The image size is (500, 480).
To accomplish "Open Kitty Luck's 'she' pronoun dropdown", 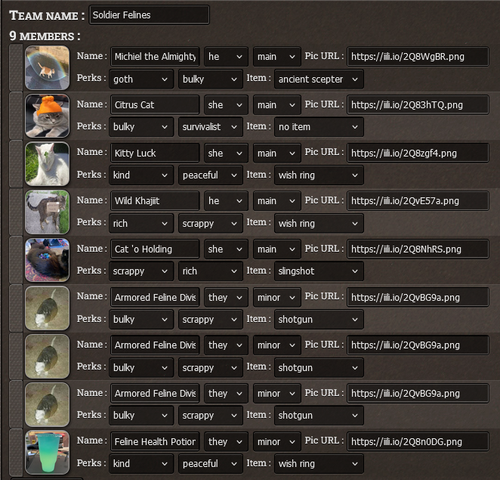I will [x=226, y=153].
